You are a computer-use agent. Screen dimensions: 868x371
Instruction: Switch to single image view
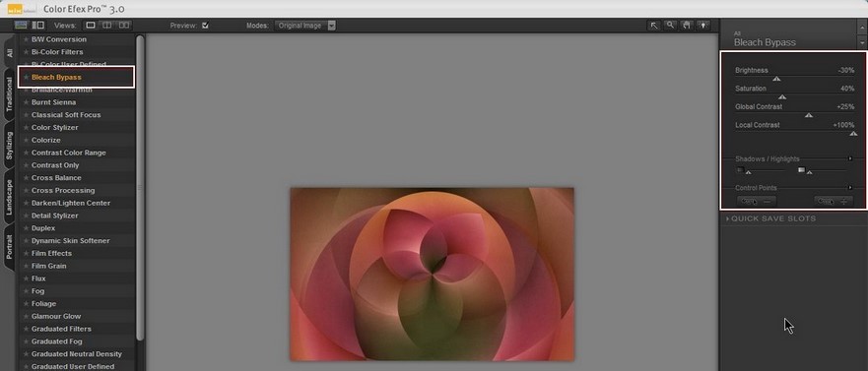(x=91, y=25)
